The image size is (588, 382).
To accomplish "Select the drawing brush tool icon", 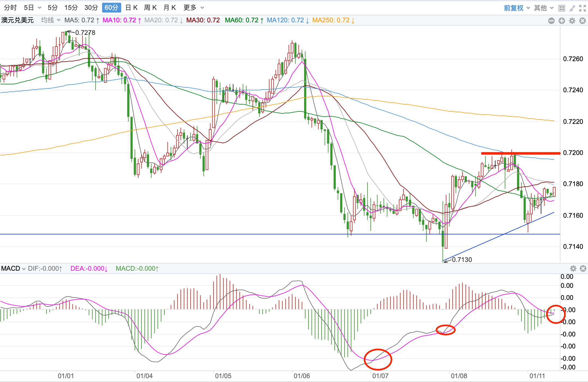I will (x=572, y=8).
